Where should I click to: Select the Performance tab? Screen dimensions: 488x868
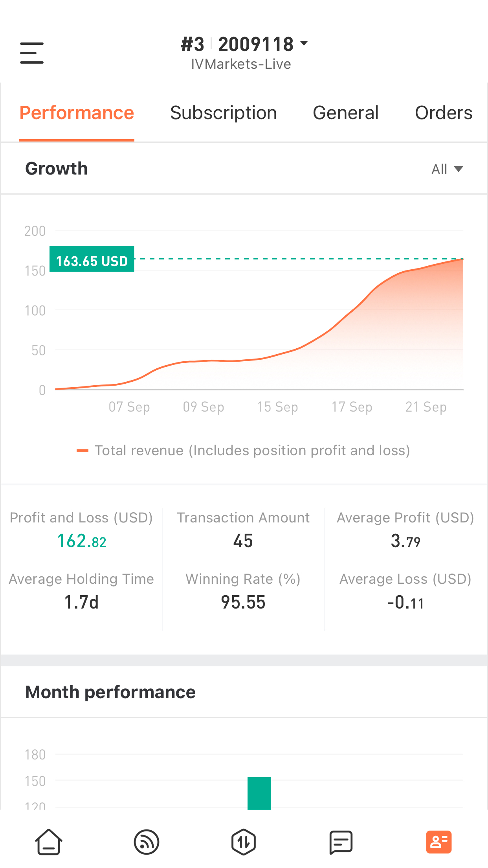(x=77, y=113)
